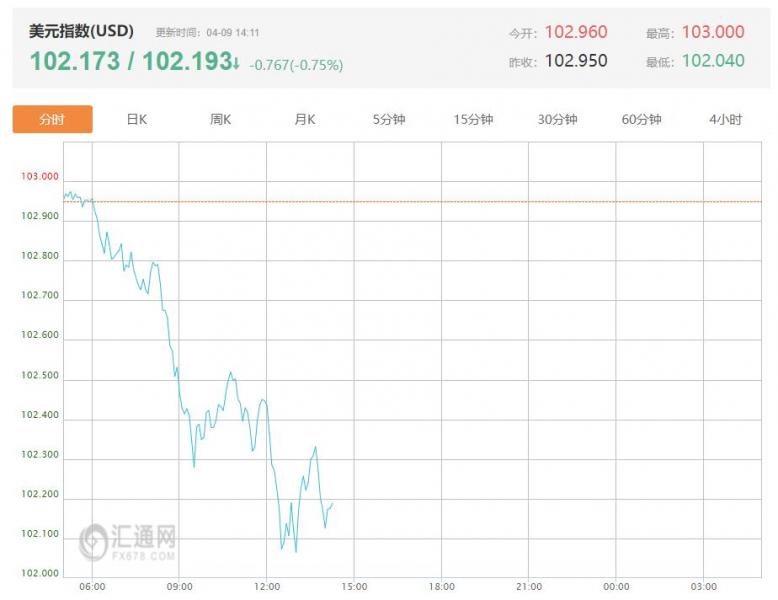Click the 最低 value 102.040
This screenshot has height=600, width=778.
(713, 60)
